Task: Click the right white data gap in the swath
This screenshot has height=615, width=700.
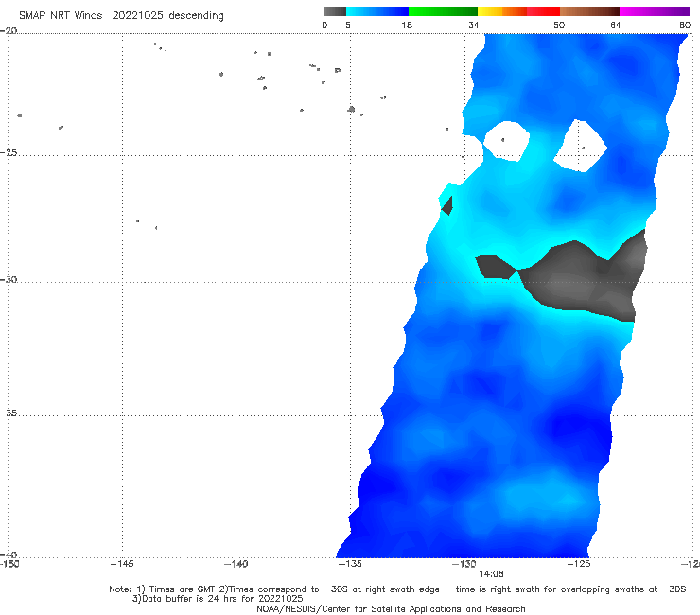Action: pos(580,146)
